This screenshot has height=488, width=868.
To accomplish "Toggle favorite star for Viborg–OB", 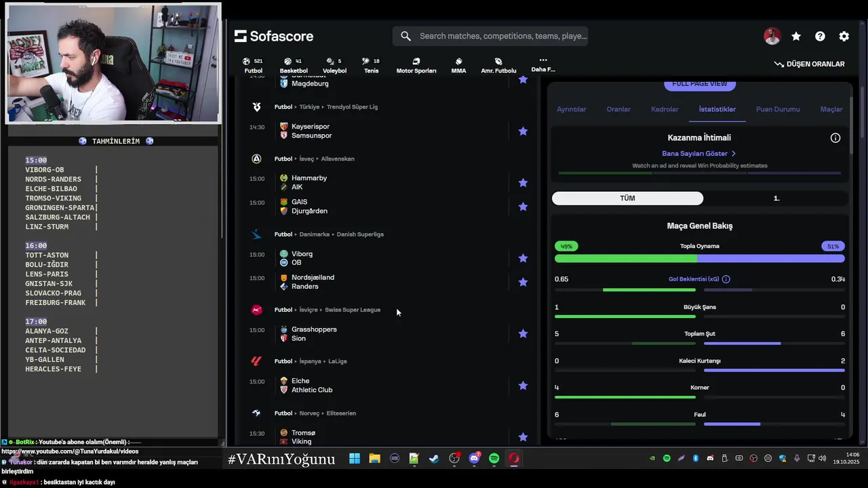I will click(523, 258).
